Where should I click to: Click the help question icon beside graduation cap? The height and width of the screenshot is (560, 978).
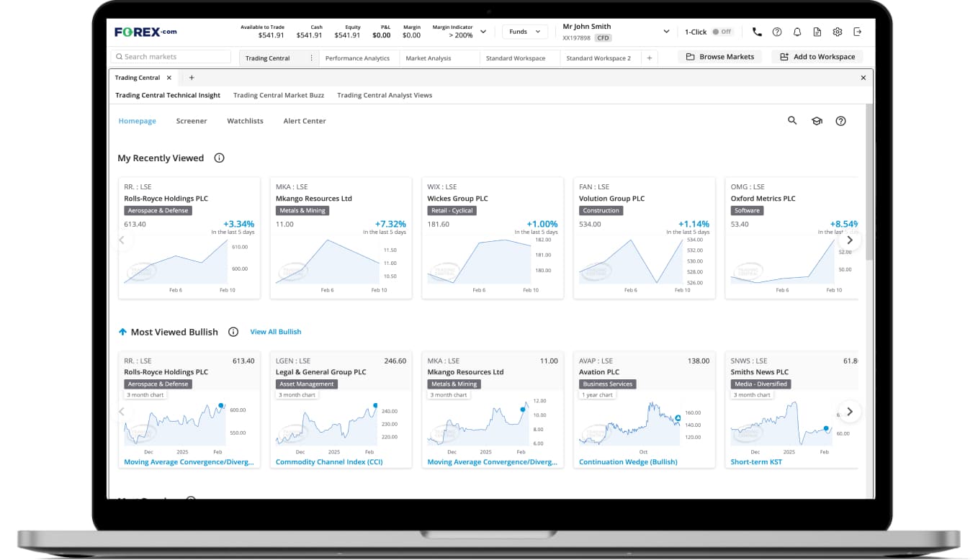pyautogui.click(x=840, y=121)
